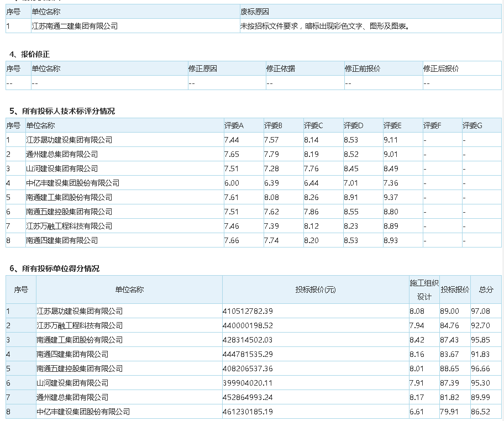
Task: Click the bid price 428314502.03
Action: pyautogui.click(x=248, y=340)
